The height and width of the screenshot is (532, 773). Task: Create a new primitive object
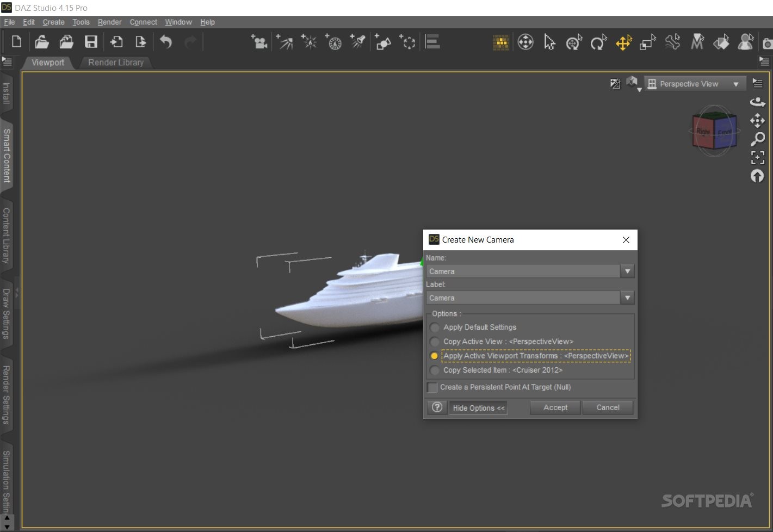pos(383,42)
